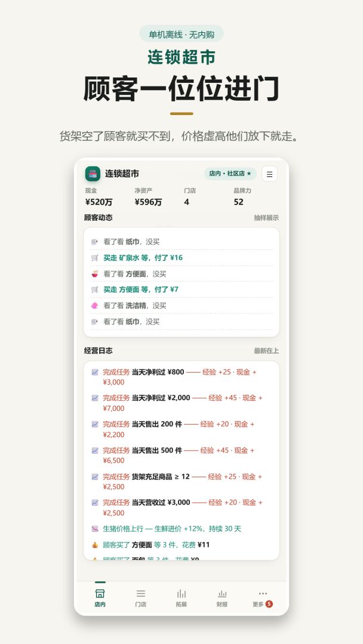The height and width of the screenshot is (644, 363).
Task: Tap the money bag icon beside 顾客买了 方便面
Action: click(x=95, y=545)
